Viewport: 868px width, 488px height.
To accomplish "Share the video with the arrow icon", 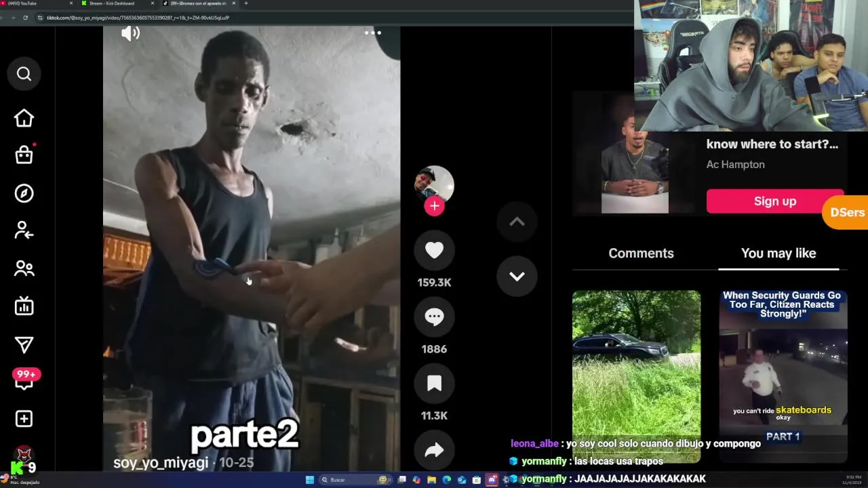I will (434, 449).
